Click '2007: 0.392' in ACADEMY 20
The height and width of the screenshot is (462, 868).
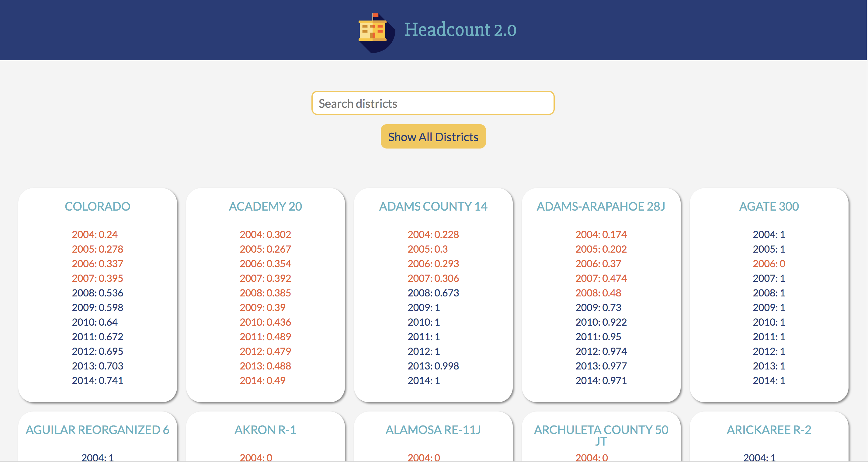click(266, 278)
